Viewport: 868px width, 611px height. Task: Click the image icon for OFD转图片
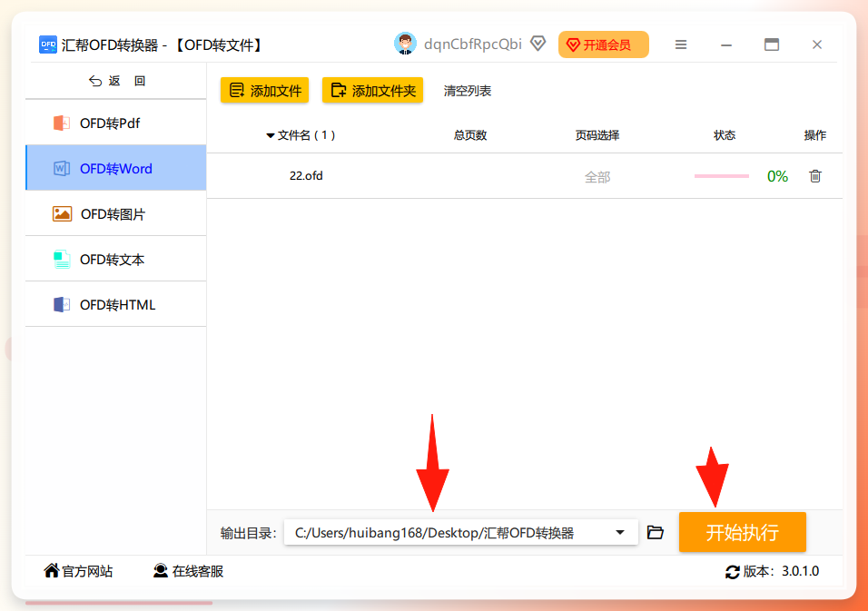pos(62,213)
